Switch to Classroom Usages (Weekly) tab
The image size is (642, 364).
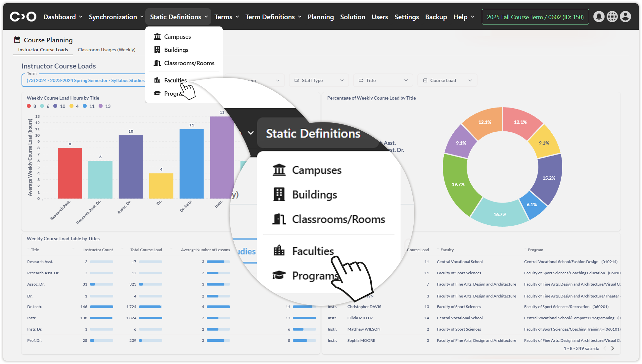click(x=107, y=50)
